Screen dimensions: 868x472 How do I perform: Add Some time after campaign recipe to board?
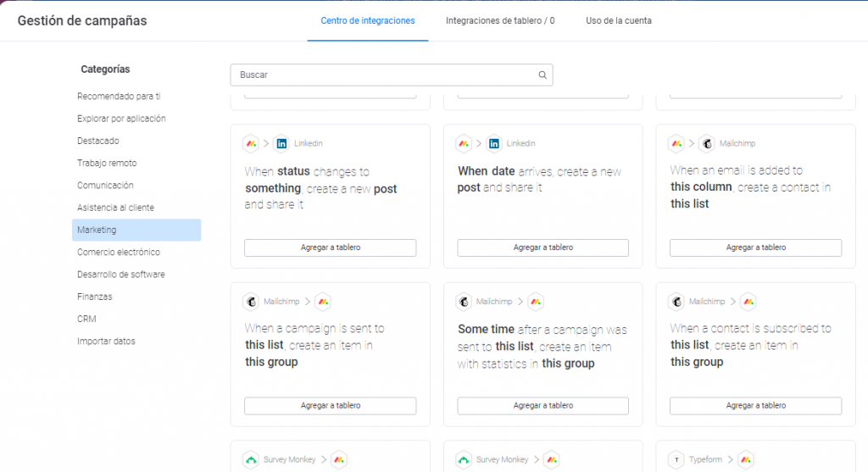(542, 406)
